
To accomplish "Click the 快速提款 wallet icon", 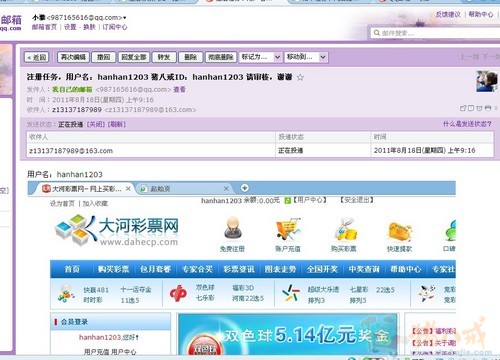I will 400,231.
